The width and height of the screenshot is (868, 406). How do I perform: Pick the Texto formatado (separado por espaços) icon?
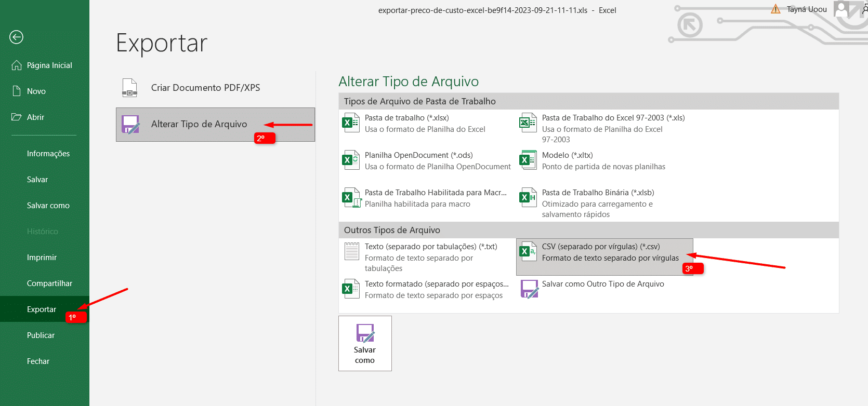[x=351, y=289]
